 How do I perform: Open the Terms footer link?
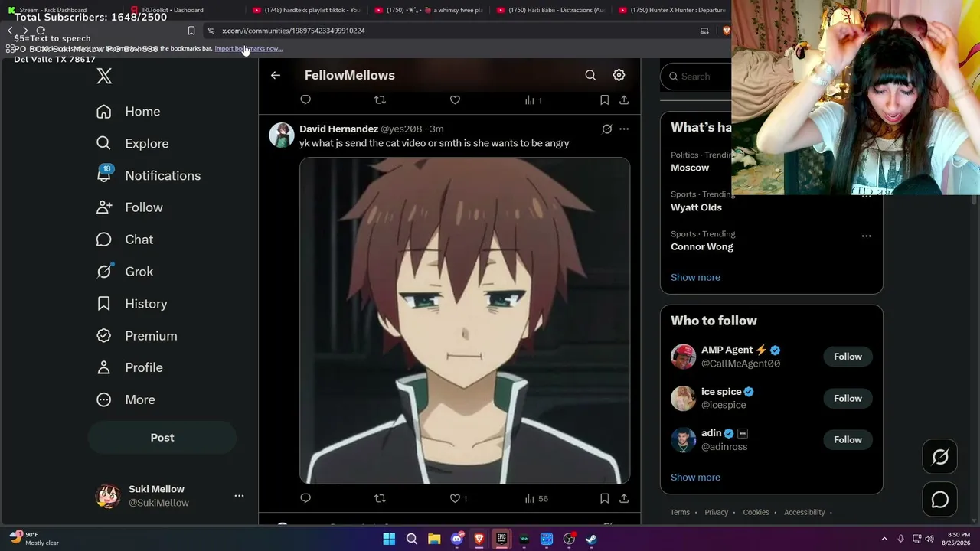click(x=680, y=512)
